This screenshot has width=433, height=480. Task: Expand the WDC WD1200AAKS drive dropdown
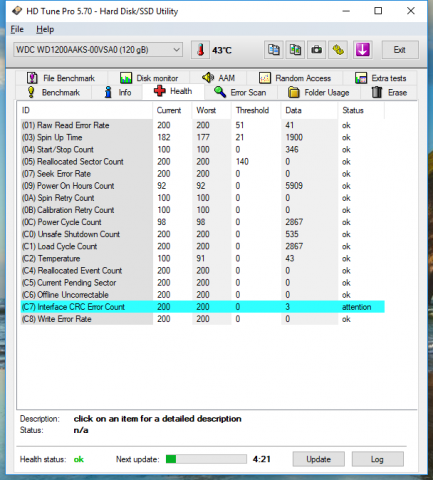pyautogui.click(x=98, y=50)
